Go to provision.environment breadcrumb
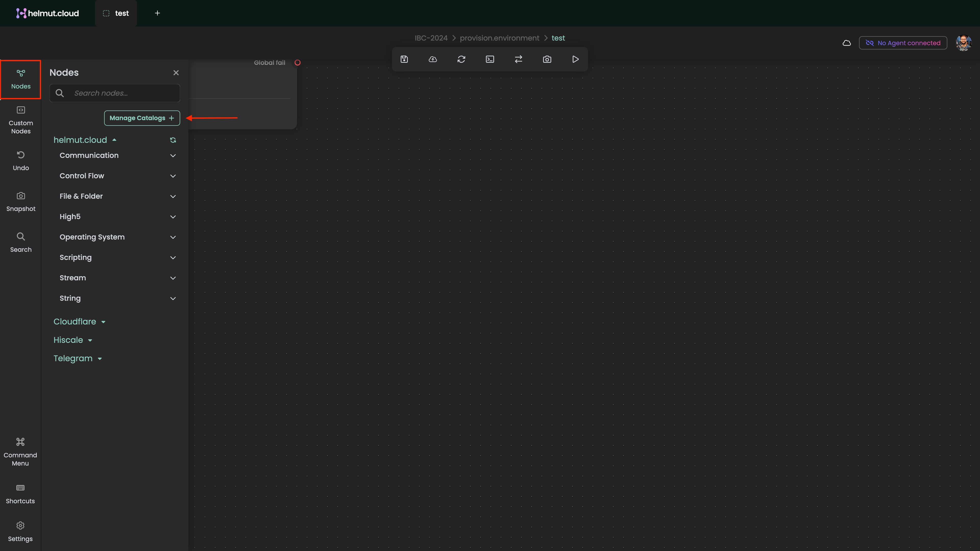The image size is (980, 551). coord(499,38)
